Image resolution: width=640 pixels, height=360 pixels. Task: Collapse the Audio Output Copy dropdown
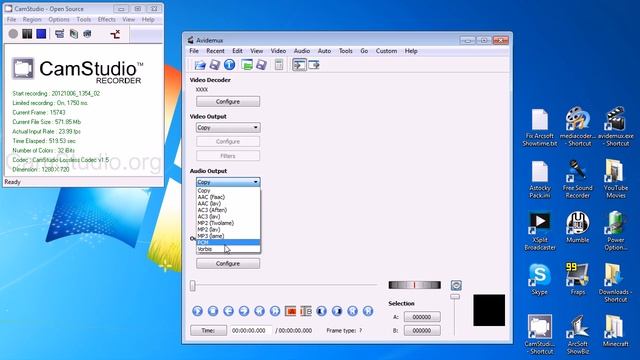click(x=228, y=182)
